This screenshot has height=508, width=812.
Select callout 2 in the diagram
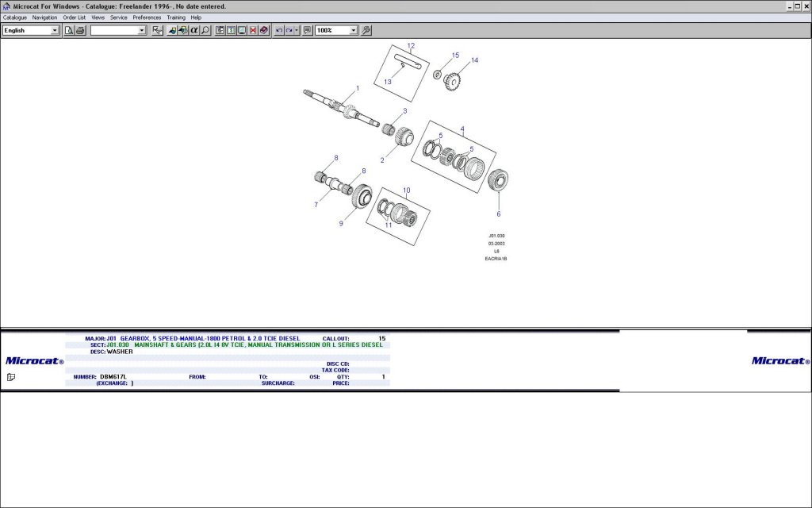[x=382, y=160]
